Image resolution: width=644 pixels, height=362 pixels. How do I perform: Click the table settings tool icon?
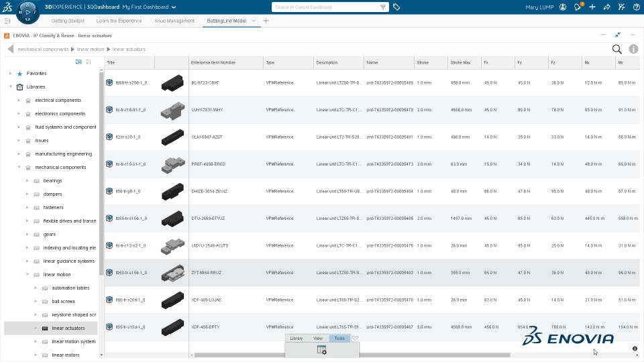(x=321, y=350)
